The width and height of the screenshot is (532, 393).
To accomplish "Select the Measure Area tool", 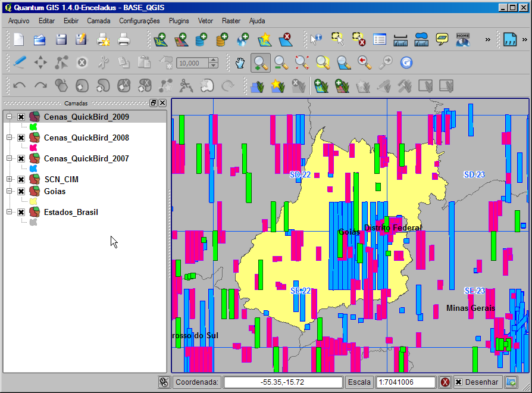I will point(421,40).
